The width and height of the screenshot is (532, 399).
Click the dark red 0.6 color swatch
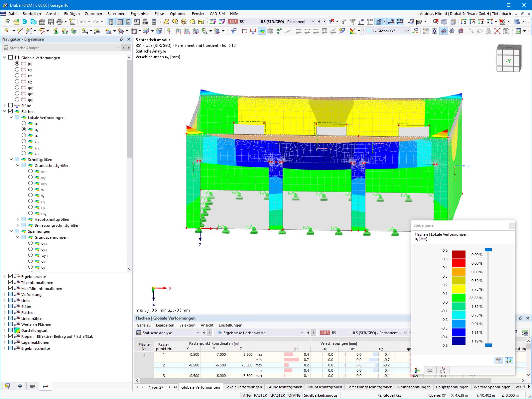click(x=459, y=255)
